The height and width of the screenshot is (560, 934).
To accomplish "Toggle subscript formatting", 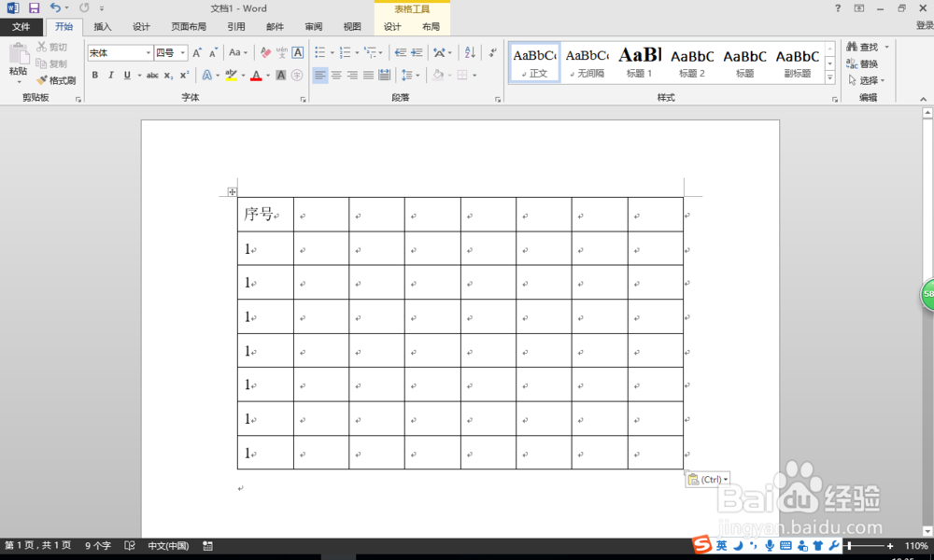I will [166, 75].
